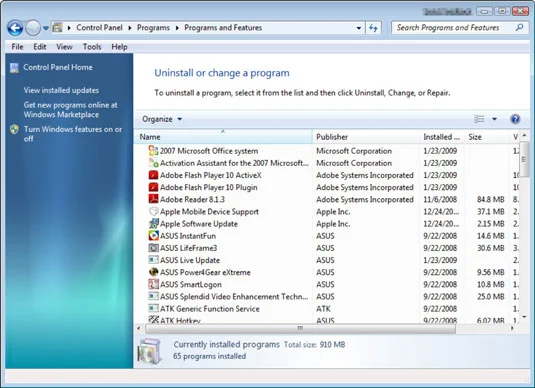Sort by Publisher column header

click(366, 137)
